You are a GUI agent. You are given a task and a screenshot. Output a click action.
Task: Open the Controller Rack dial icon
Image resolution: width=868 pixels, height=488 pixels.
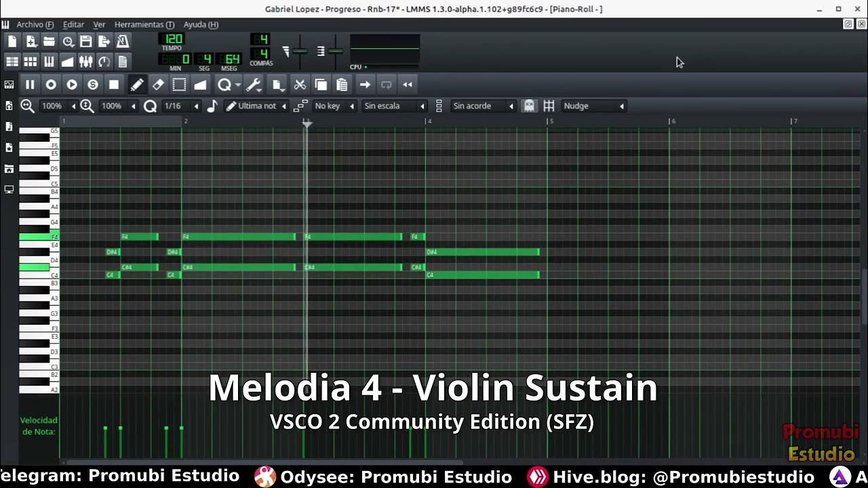104,62
